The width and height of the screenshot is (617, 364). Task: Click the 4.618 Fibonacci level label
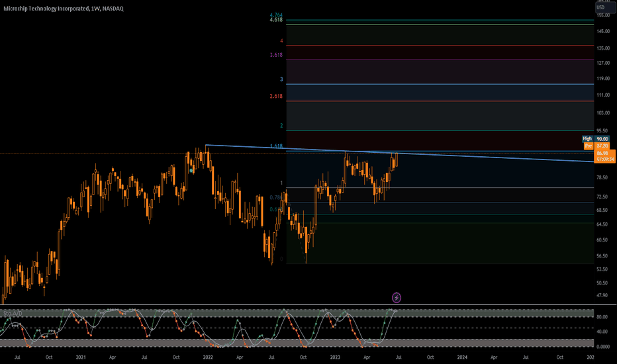(276, 20)
